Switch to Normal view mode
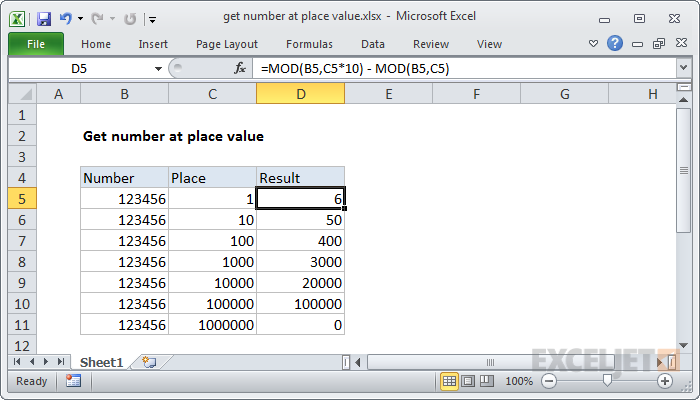Viewport: 700px width, 400px height. click(x=449, y=381)
